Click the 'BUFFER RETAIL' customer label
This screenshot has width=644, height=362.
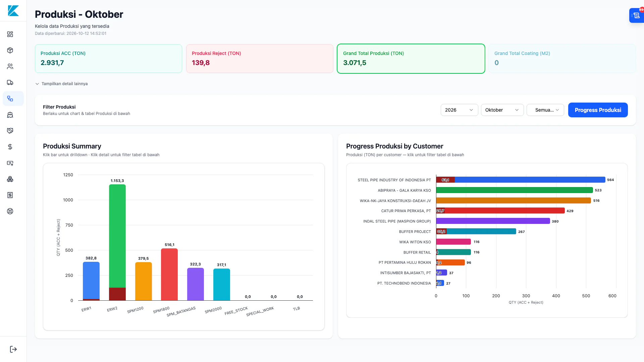tap(417, 252)
